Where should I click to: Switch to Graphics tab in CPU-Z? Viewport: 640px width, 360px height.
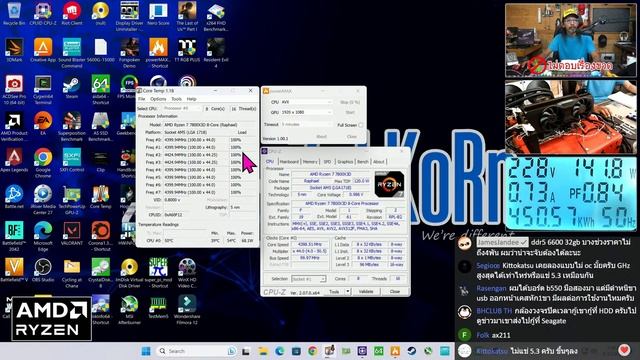click(x=345, y=162)
